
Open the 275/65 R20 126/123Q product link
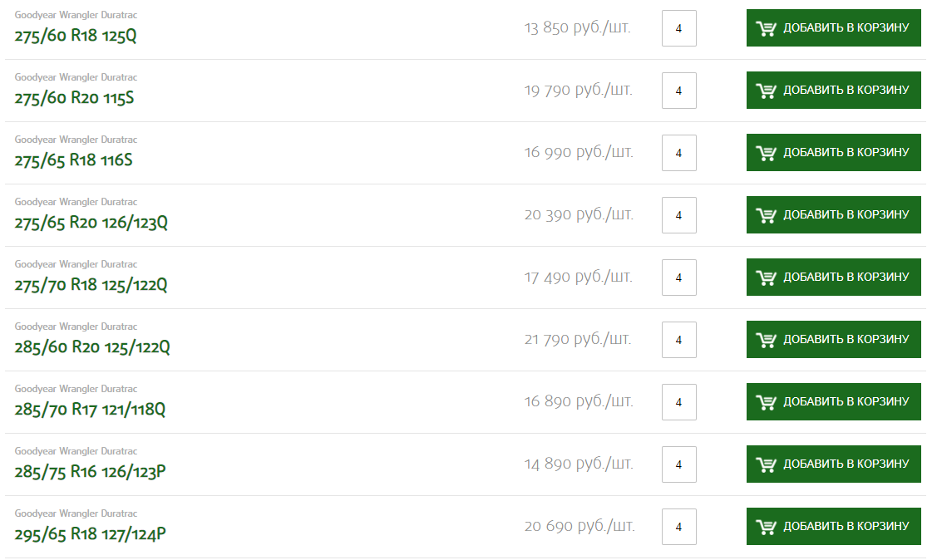[91, 222]
